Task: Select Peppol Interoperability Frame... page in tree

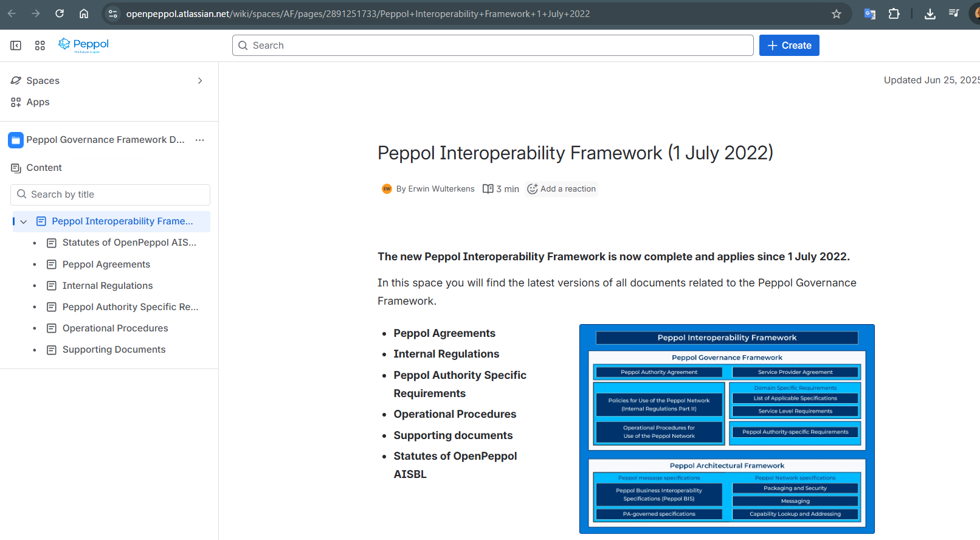Action: point(122,221)
